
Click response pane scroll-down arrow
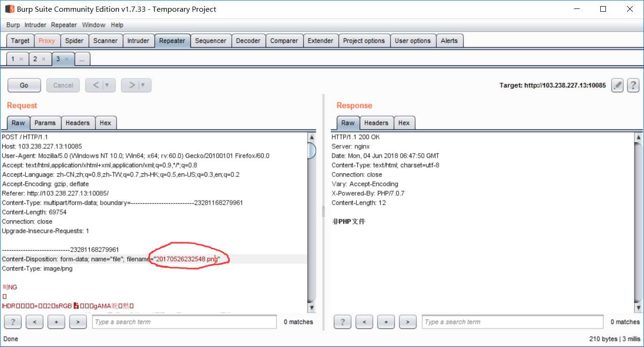tap(638, 307)
